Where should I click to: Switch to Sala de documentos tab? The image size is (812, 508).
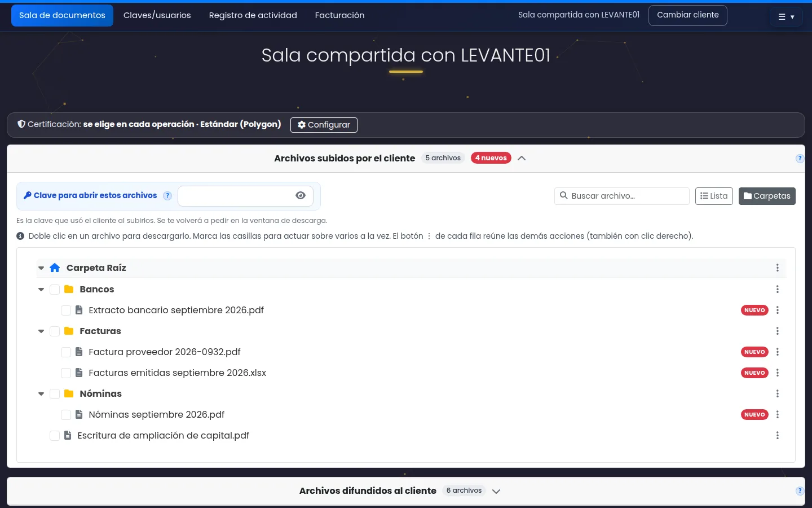(x=62, y=15)
